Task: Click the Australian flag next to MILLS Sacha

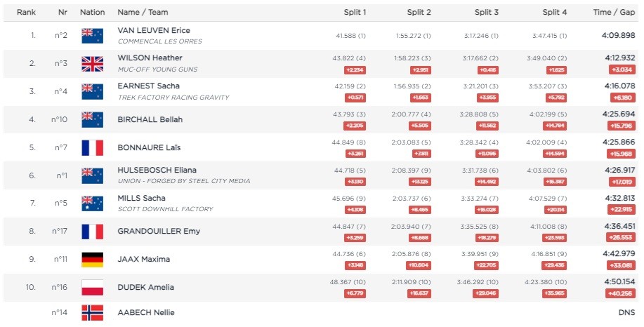Action: [93, 203]
